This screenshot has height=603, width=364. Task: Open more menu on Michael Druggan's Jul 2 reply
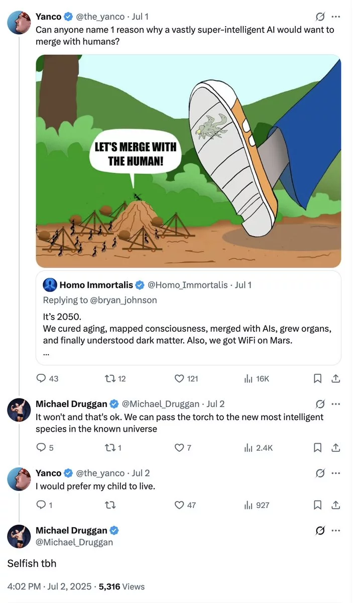pyautogui.click(x=336, y=404)
